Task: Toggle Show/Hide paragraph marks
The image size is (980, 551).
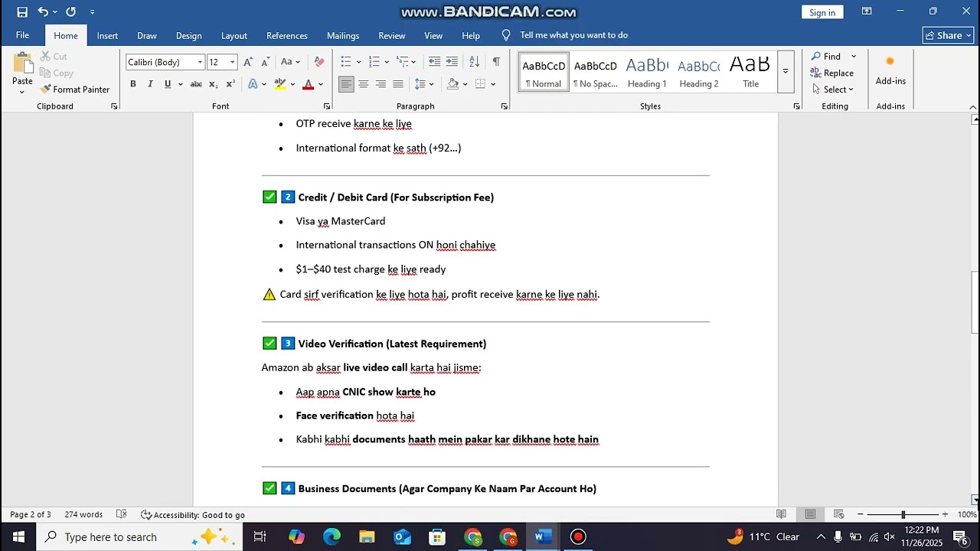Action: (496, 62)
